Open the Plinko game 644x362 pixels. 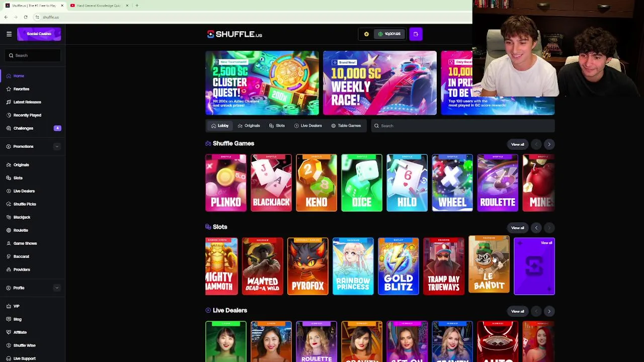[x=226, y=183]
